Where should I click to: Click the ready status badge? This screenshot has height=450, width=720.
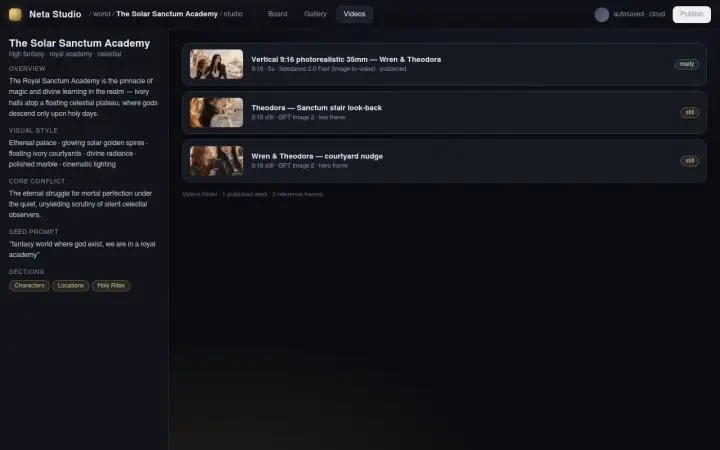(x=686, y=64)
